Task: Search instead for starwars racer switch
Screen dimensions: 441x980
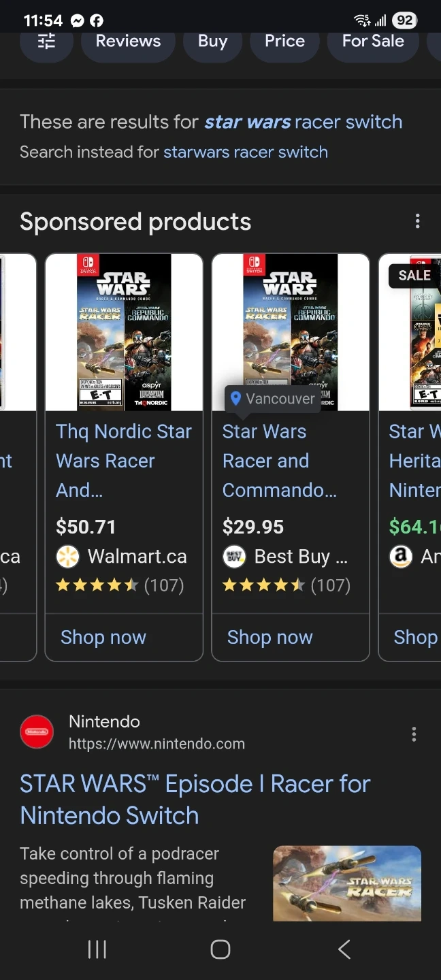Action: (x=246, y=152)
